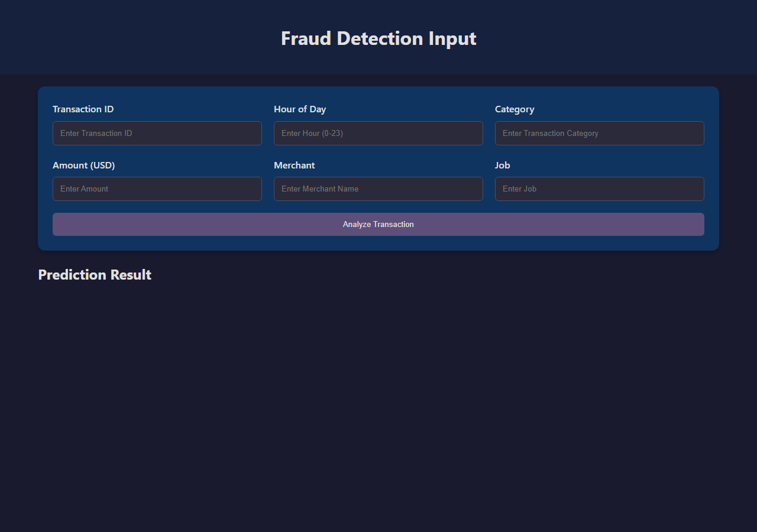This screenshot has width=757, height=532.
Task: Focus the Hour of Day input box
Action: coord(378,133)
